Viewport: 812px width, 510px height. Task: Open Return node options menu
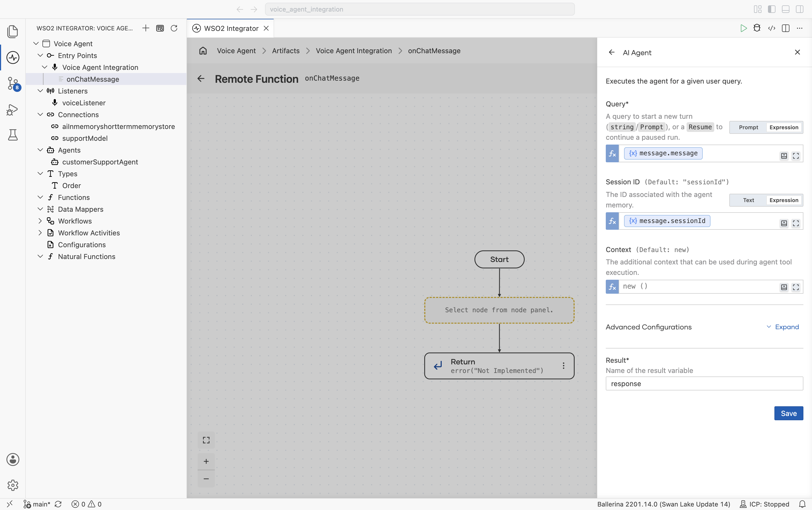(x=564, y=366)
